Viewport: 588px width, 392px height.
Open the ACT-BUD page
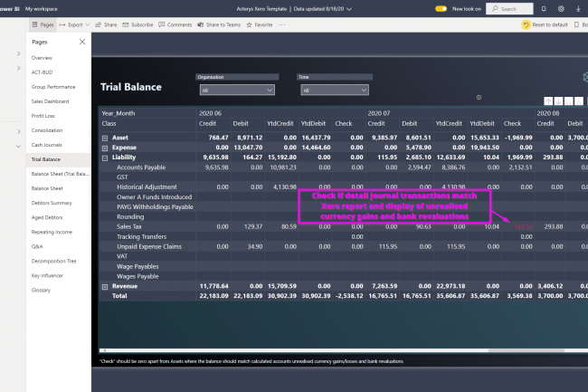click(x=42, y=72)
